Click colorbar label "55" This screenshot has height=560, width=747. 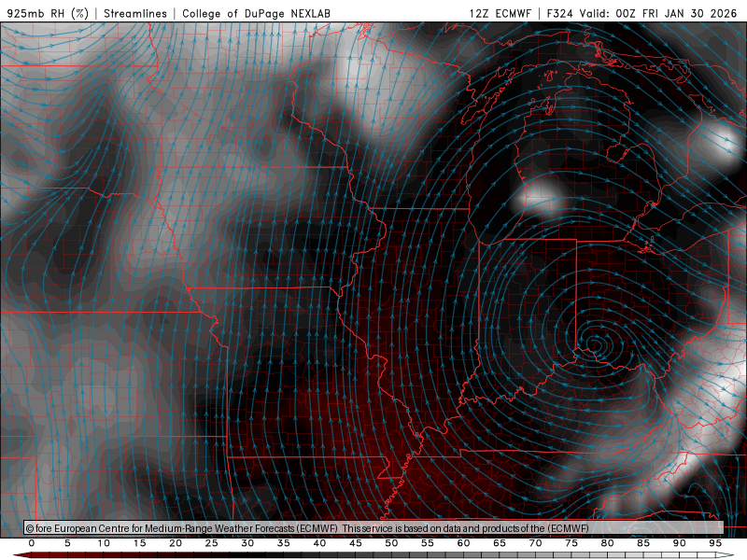[x=428, y=543]
